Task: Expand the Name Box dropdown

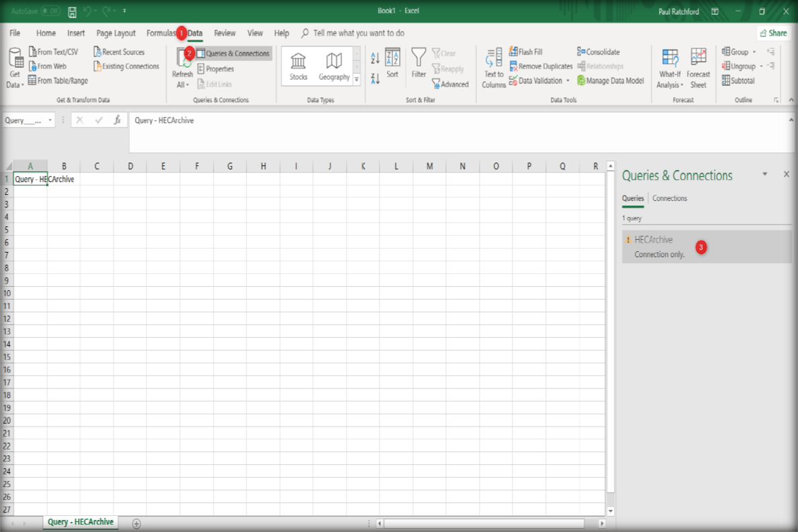Action: click(x=50, y=121)
